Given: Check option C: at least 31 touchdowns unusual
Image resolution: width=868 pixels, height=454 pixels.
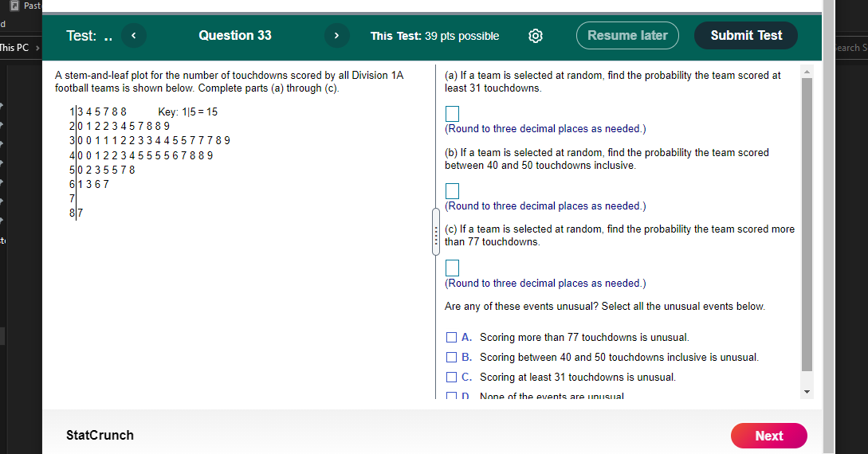Looking at the screenshot, I should point(452,377).
